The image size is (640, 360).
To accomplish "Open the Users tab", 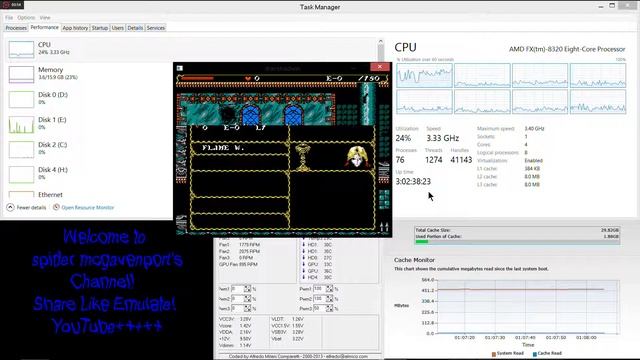I will pyautogui.click(x=118, y=28).
